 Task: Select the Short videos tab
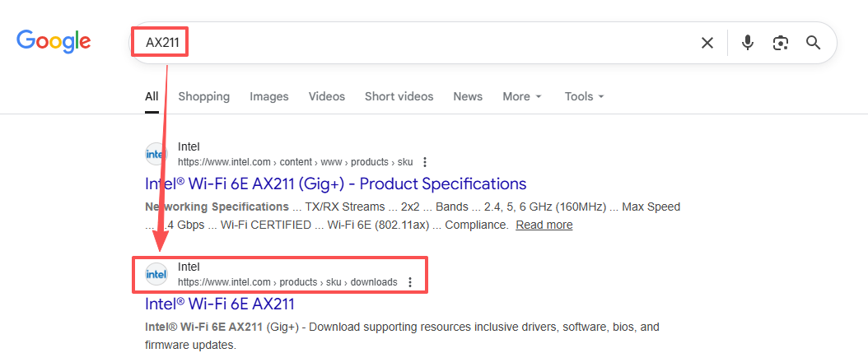[x=399, y=96]
